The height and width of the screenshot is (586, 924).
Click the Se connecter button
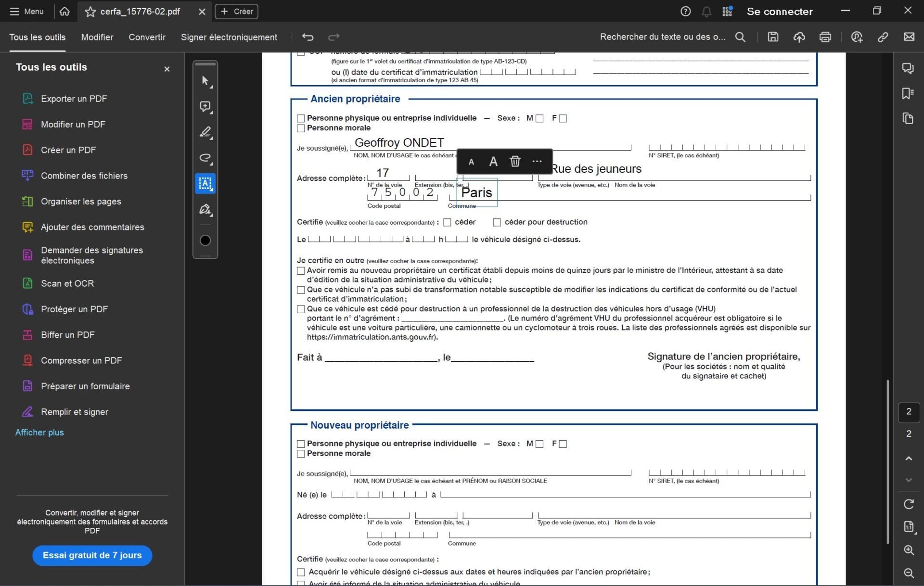779,11
